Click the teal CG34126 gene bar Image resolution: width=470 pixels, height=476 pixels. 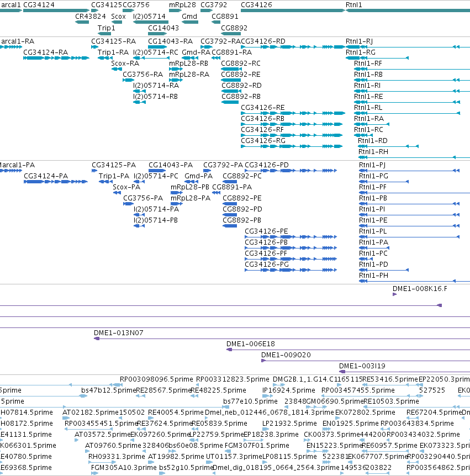[x=293, y=10]
